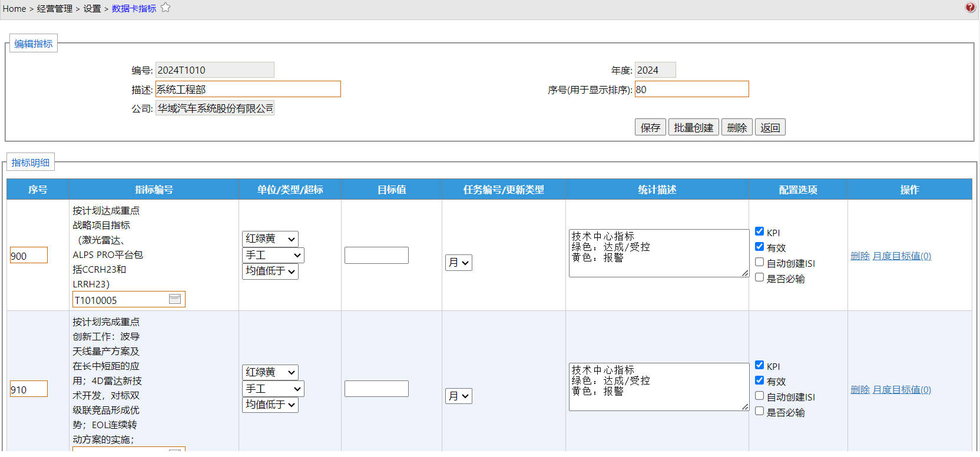The height and width of the screenshot is (457, 980).
Task: Open the red help icon
Action: click(x=970, y=8)
